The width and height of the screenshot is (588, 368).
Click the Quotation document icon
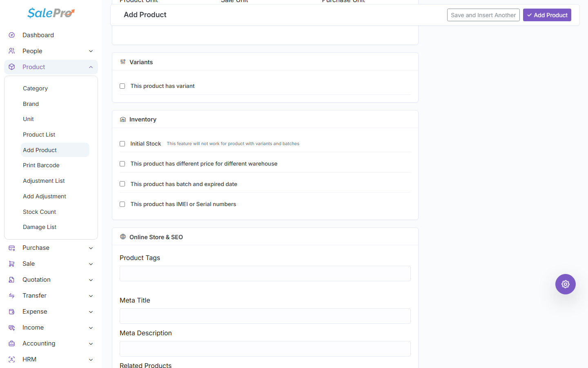12,280
